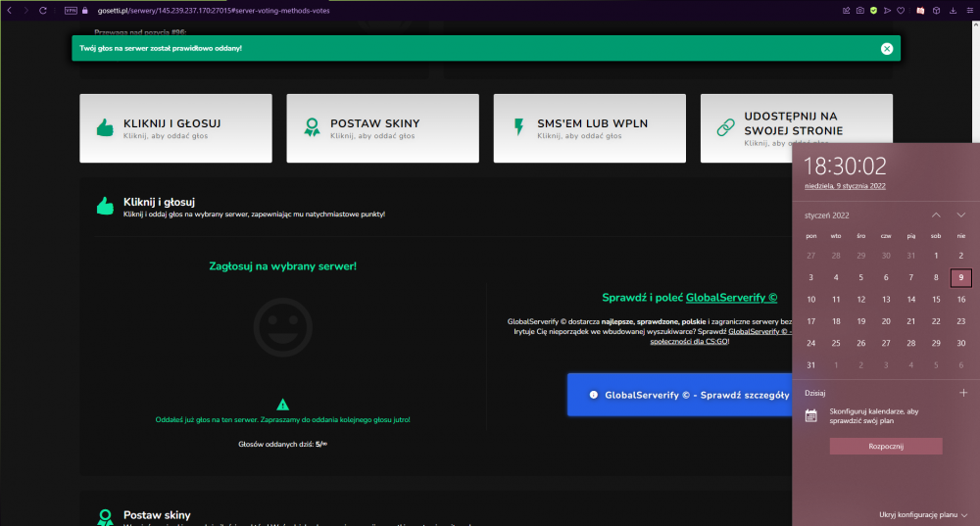Click the ribbon badge icon on POSTAW SKINY card
The width and height of the screenshot is (980, 526).
pos(312,127)
